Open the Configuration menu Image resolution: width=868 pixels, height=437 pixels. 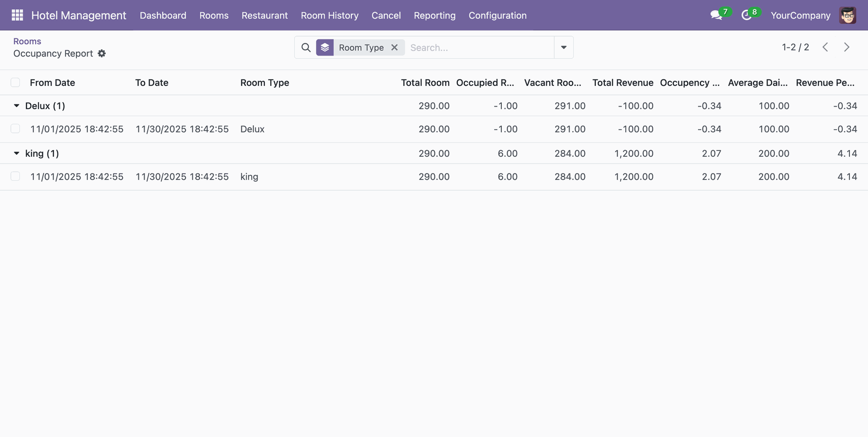[497, 15]
